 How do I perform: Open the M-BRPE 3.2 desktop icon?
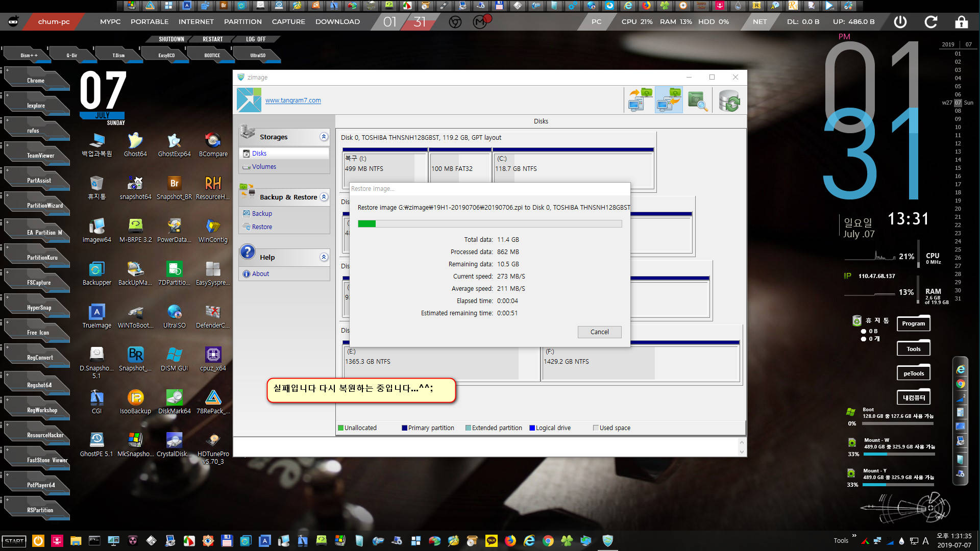[135, 231]
